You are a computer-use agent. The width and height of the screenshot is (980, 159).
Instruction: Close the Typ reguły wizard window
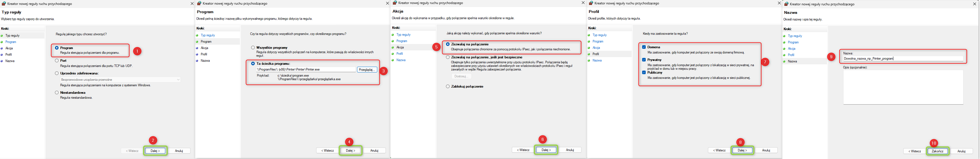(192, 3)
